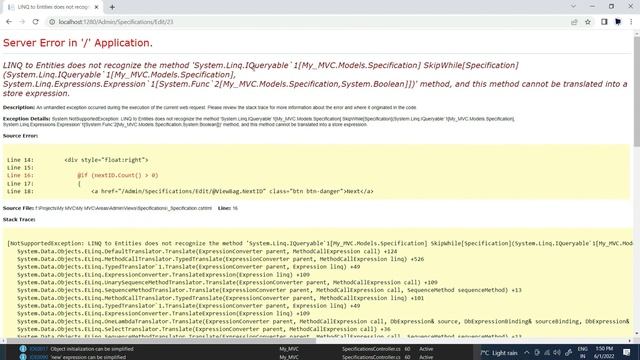
Task: Show hidden system tray icons
Action: (x=527, y=353)
